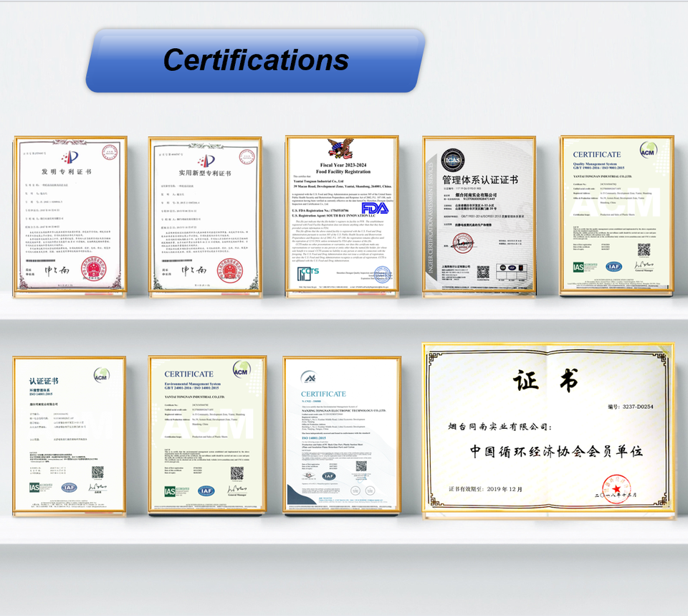Click the ACM logo on Quality Management certificate
688x616 pixels.
(x=648, y=151)
